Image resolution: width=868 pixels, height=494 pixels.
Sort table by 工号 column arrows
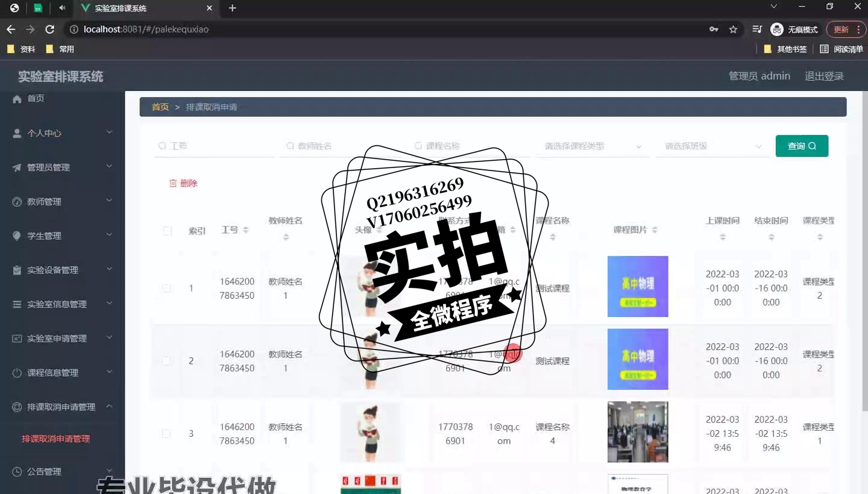[x=245, y=230]
